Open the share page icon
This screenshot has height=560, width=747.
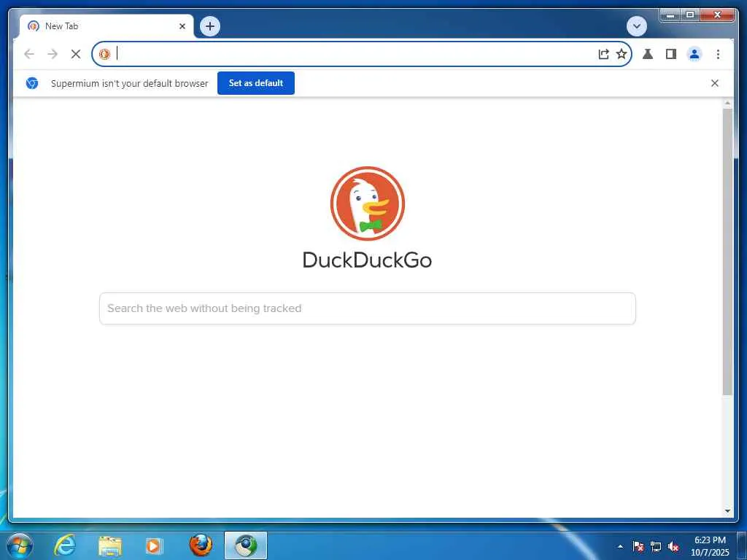click(x=603, y=54)
